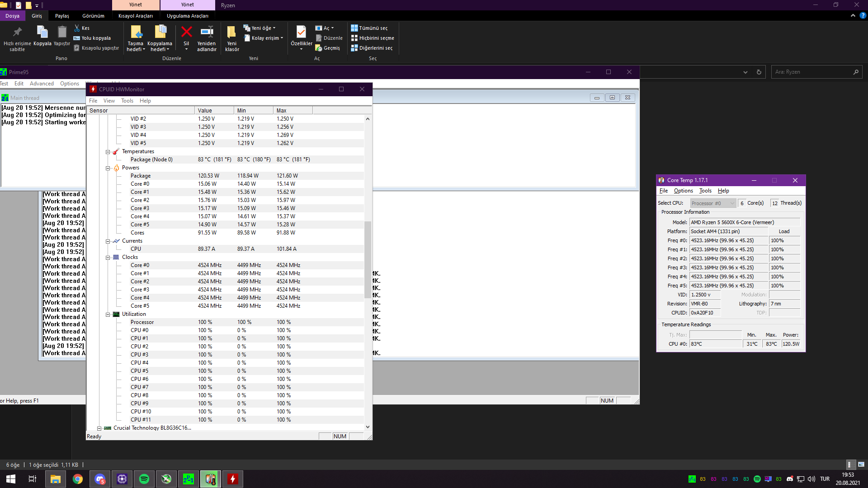Switch Explorer to the large icons view layout
The image size is (868, 488).
pos(861,465)
